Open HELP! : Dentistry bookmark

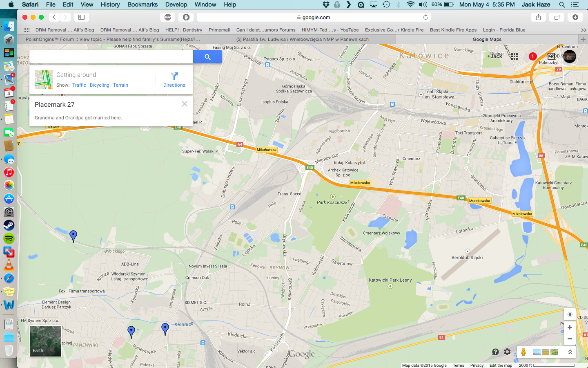pos(184,30)
